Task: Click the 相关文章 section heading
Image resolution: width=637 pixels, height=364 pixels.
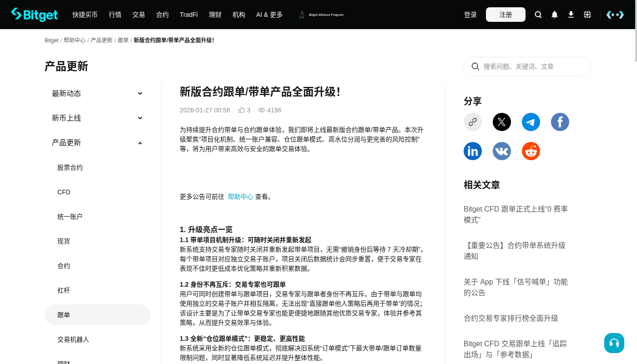Action: pos(482,185)
